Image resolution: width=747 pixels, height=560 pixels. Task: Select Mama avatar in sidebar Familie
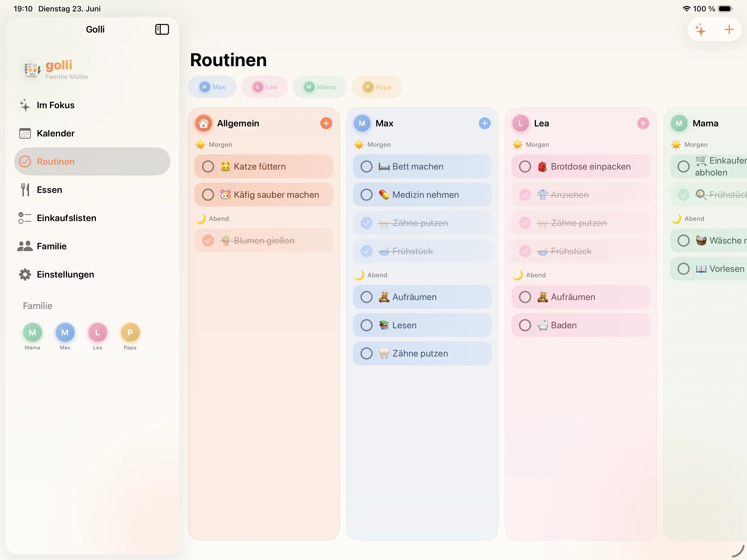[x=32, y=332]
